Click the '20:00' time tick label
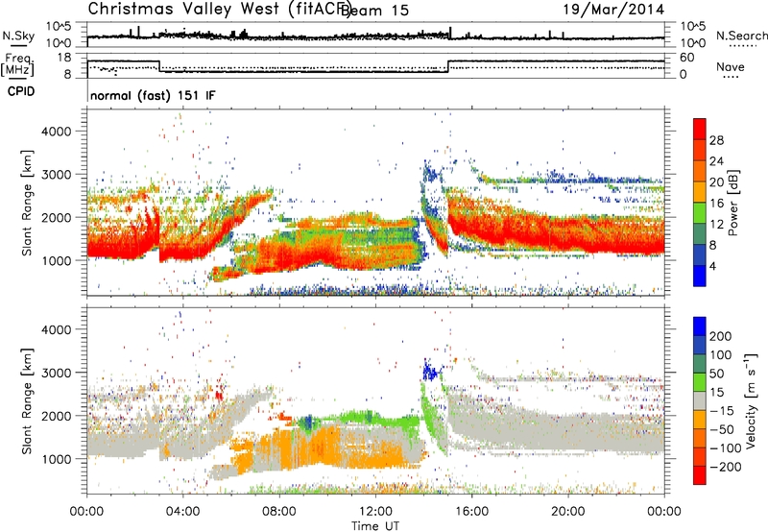768x532 pixels. 567,512
